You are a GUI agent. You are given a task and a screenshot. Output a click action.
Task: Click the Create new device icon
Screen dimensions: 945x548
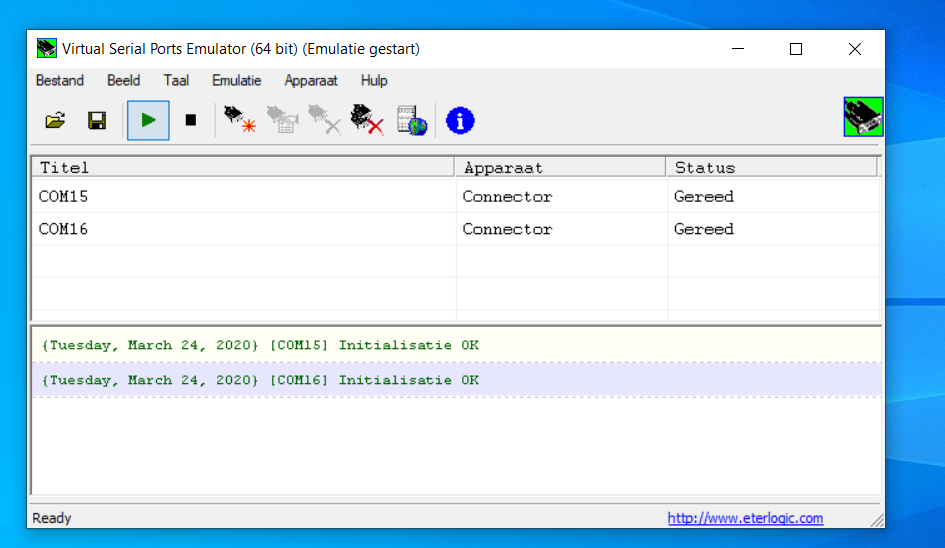tap(239, 121)
